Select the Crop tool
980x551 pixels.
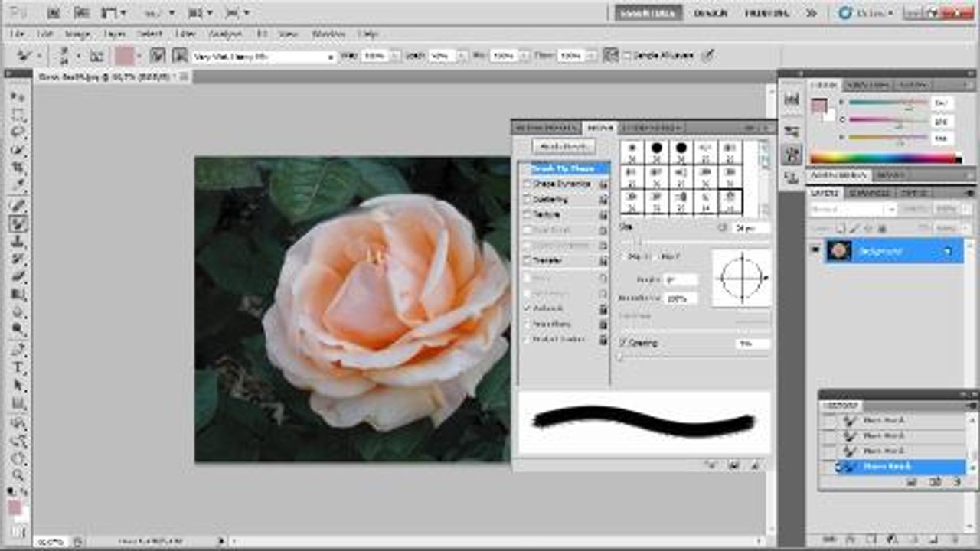point(18,168)
